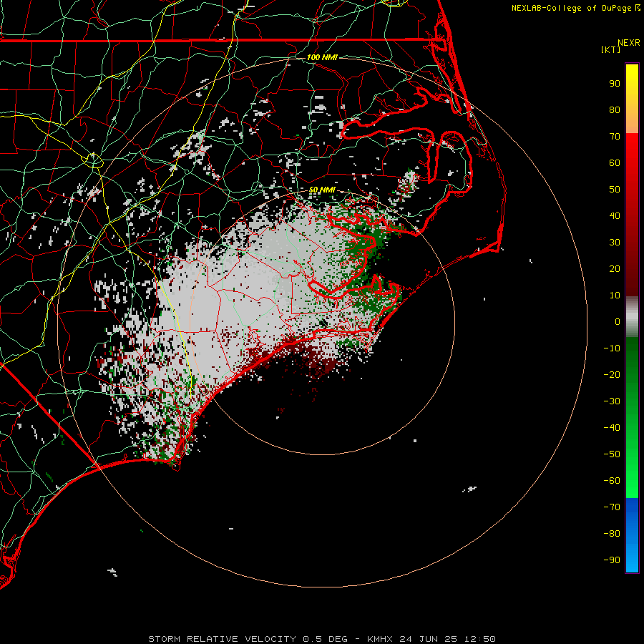
Task: Click the -50 knot scale label
Action: tap(612, 454)
